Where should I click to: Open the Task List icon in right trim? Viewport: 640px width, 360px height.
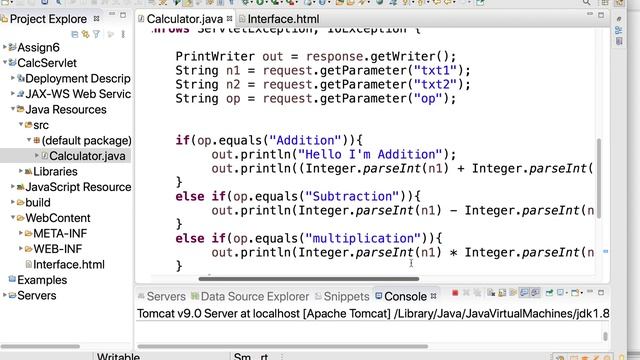619,41
